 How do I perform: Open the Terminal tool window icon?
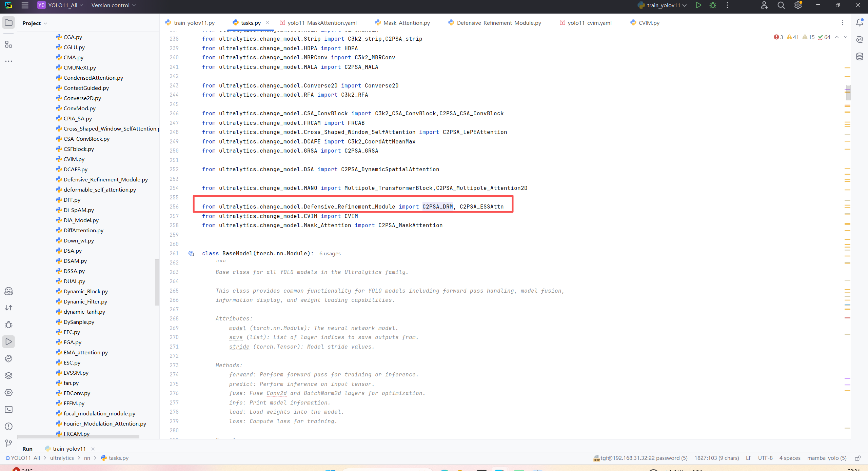tap(9, 409)
